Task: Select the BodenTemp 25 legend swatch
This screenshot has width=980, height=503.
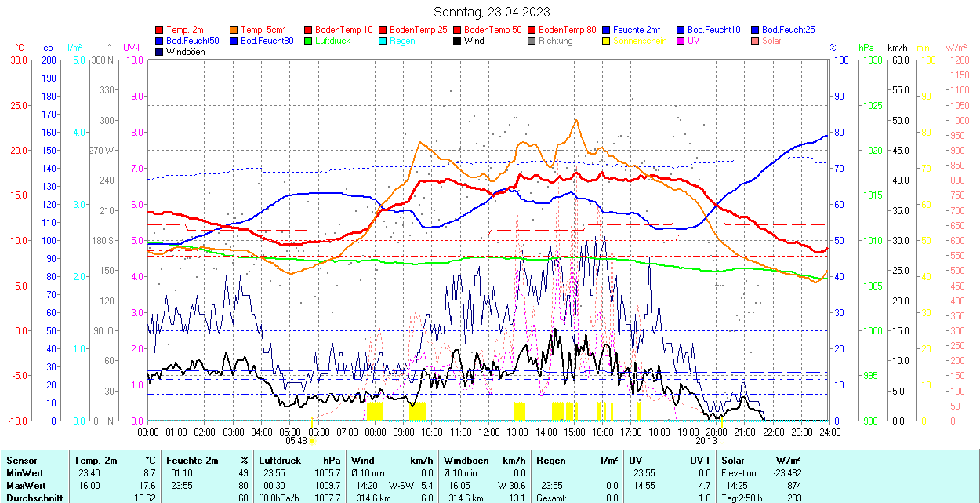Action: 383,30
